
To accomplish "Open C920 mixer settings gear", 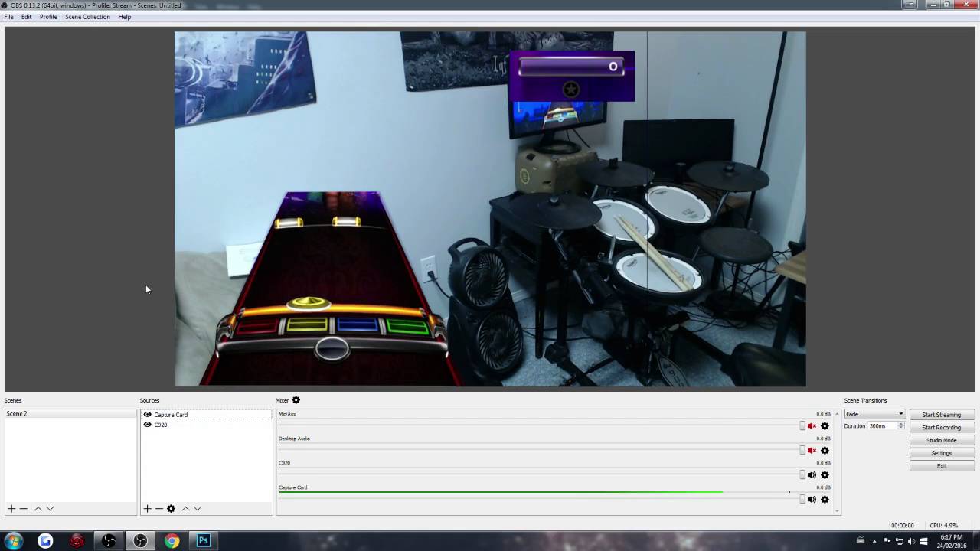I will click(825, 475).
